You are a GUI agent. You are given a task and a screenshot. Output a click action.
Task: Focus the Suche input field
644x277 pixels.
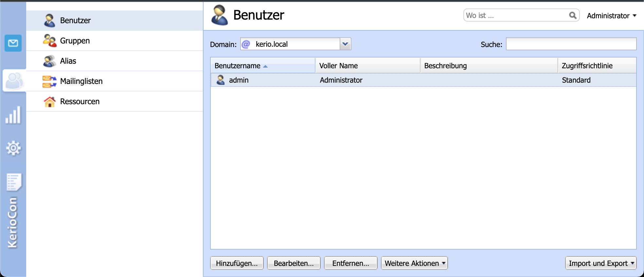tap(571, 44)
